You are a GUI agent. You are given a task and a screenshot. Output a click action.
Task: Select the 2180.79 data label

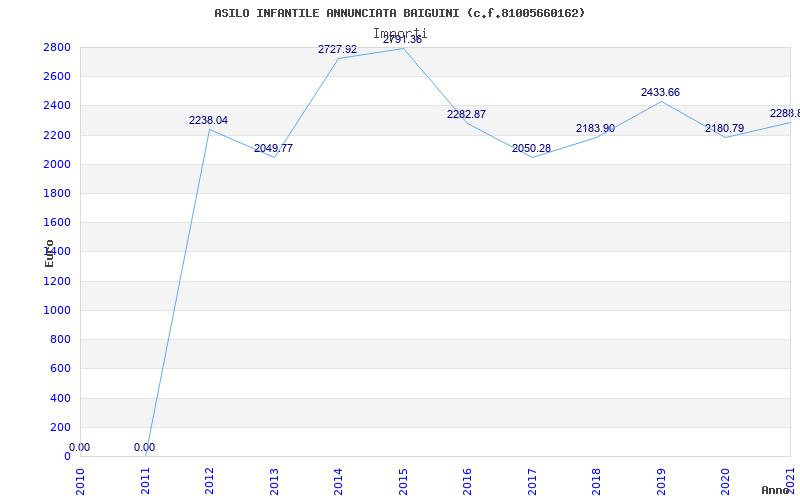point(724,129)
